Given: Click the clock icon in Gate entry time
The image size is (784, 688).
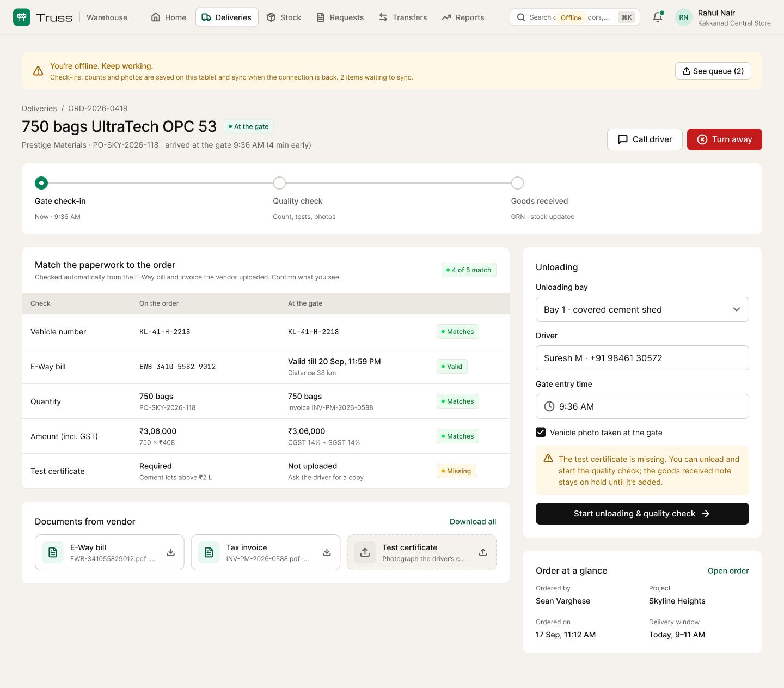Looking at the screenshot, I should click(549, 406).
